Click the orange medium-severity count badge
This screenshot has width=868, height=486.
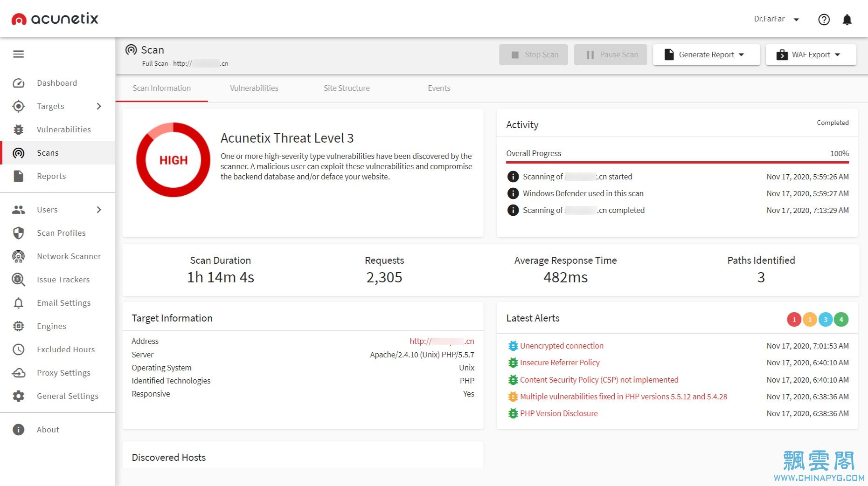810,319
